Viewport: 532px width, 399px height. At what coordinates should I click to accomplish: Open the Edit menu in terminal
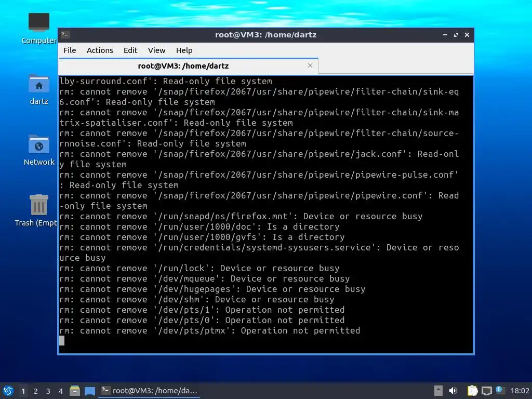(x=130, y=50)
